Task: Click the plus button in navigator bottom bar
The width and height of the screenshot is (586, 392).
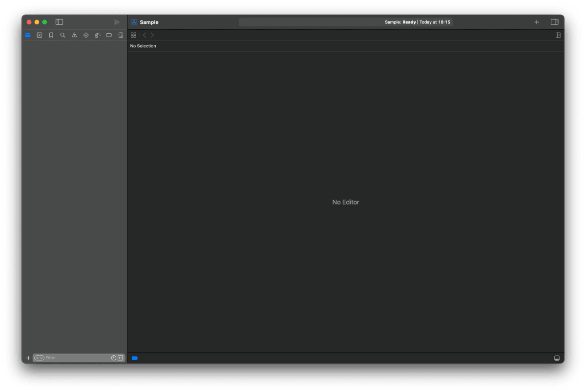Action: (x=28, y=358)
